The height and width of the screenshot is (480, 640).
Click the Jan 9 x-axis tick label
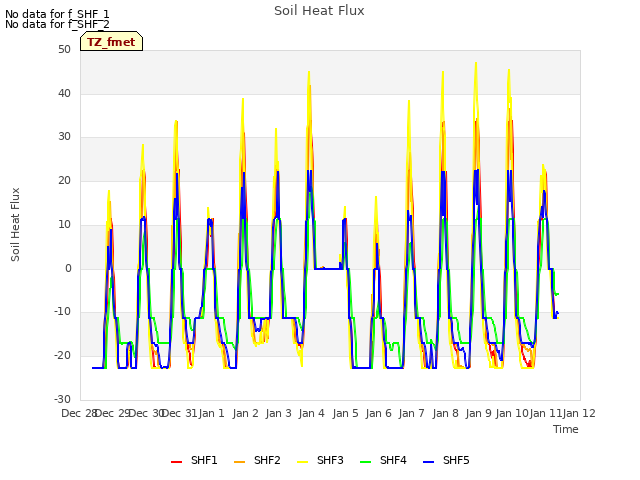click(479, 413)
